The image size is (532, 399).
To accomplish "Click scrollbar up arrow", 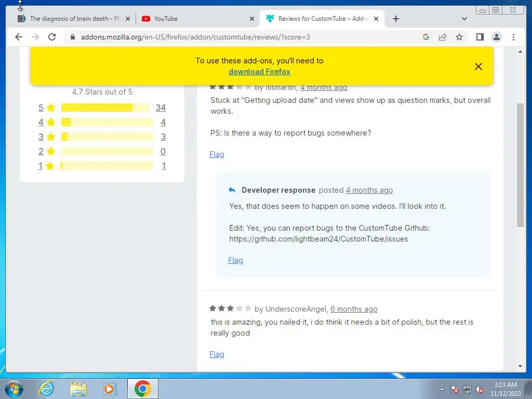I will 520,51.
